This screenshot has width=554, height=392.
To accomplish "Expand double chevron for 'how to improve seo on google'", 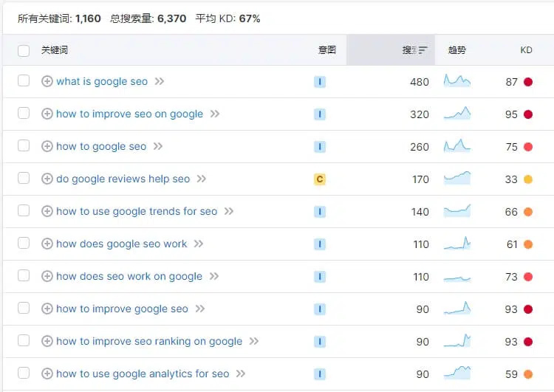I will coord(215,114).
